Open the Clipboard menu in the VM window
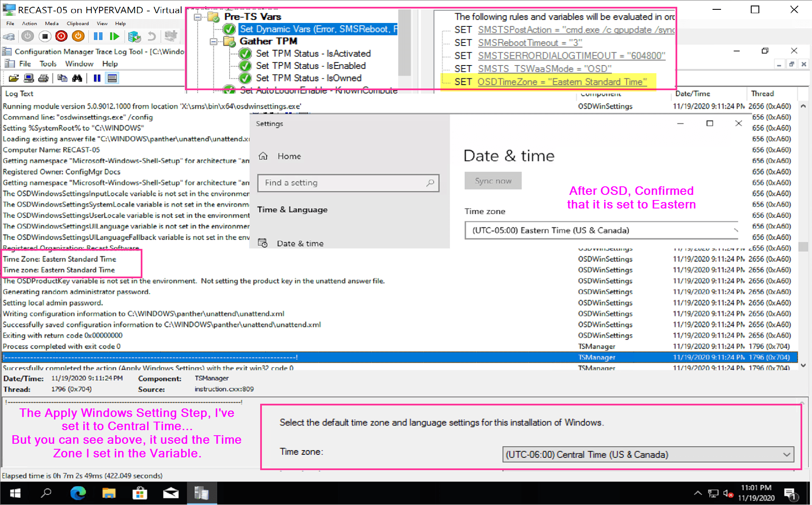Screen dimensions: 812x505 (x=77, y=23)
